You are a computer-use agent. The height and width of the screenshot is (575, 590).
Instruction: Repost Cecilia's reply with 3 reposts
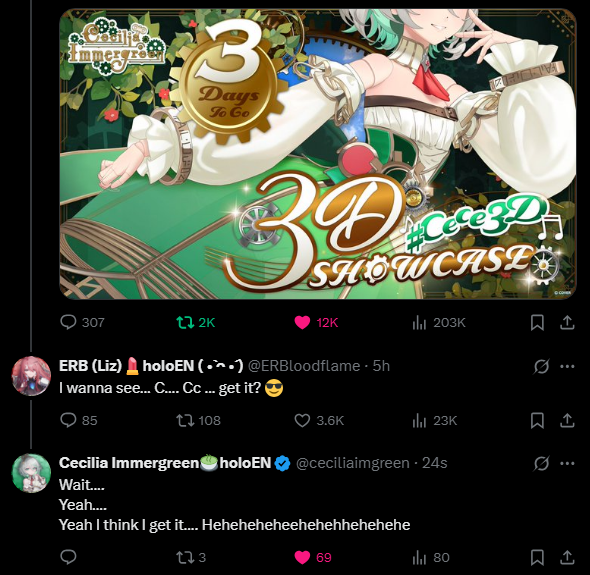pos(191,557)
